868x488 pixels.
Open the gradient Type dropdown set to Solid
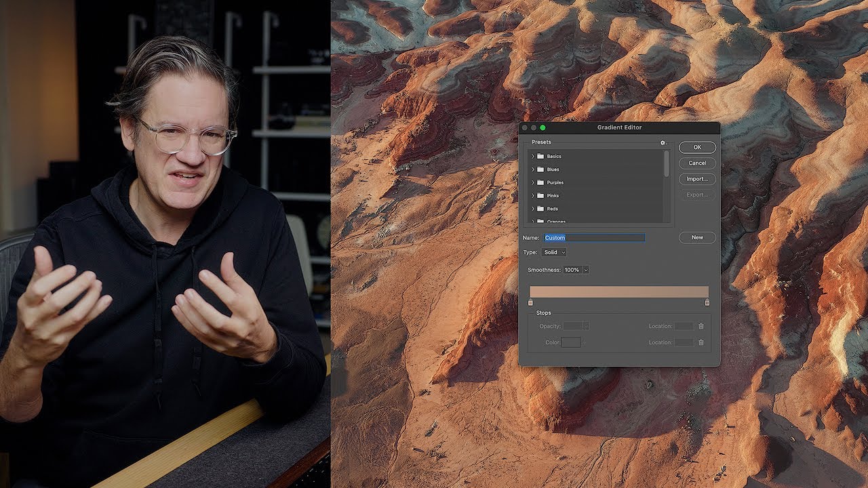tap(554, 252)
